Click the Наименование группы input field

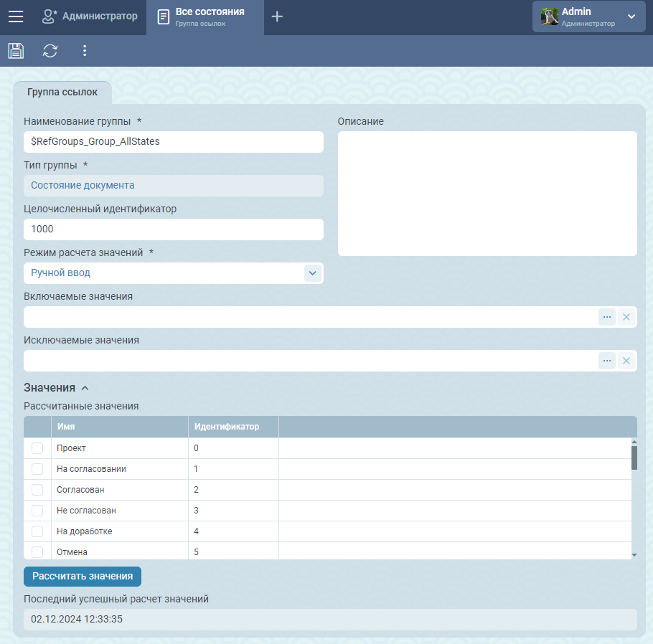coord(173,142)
